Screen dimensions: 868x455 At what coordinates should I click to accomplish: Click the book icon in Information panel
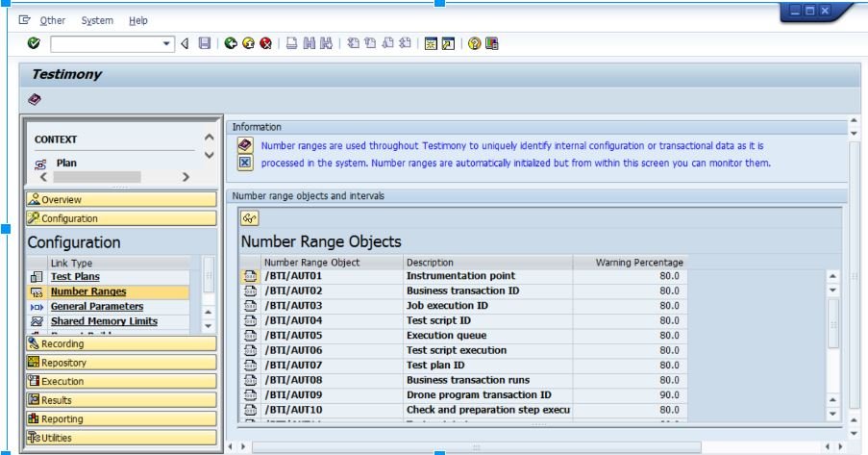(245, 145)
